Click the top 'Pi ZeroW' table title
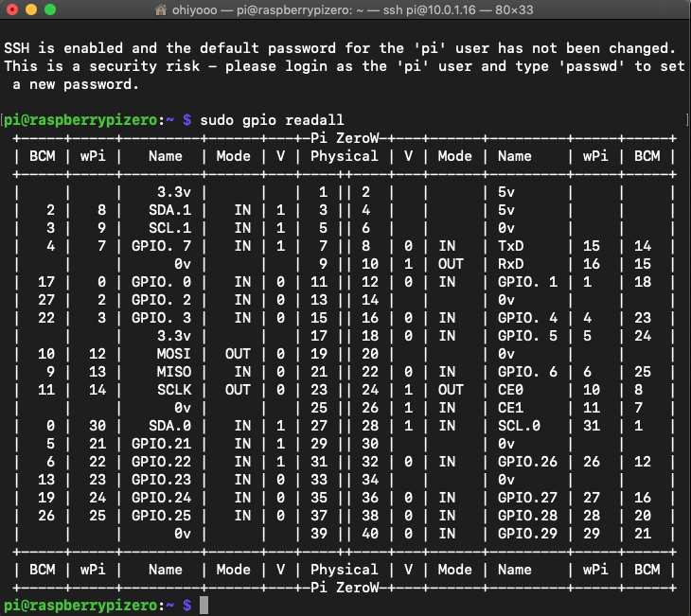 coord(345,138)
